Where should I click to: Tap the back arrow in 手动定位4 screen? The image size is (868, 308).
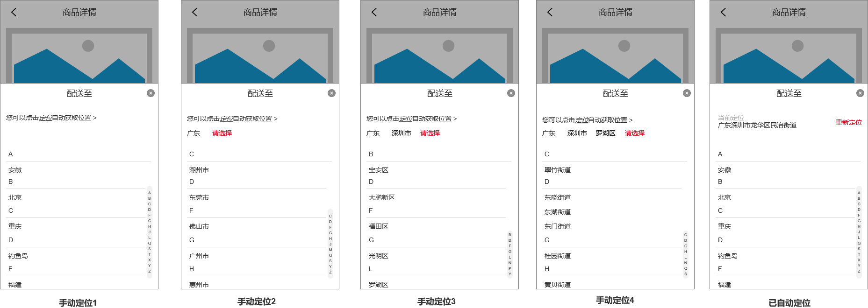[x=550, y=12]
